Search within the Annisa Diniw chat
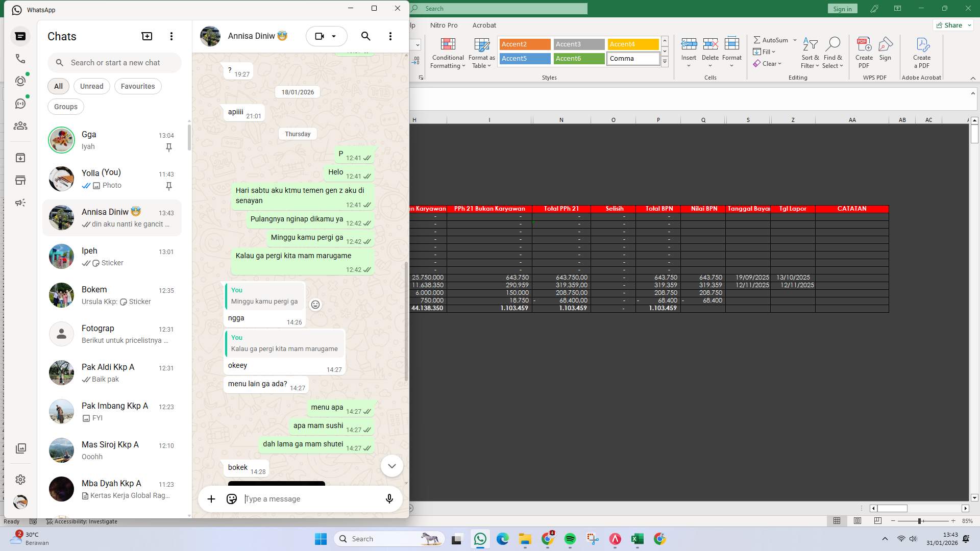The width and height of the screenshot is (980, 551). coord(365,36)
